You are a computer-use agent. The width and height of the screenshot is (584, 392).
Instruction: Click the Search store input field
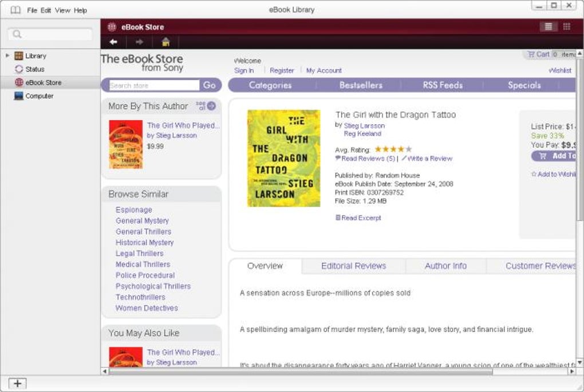[155, 86]
